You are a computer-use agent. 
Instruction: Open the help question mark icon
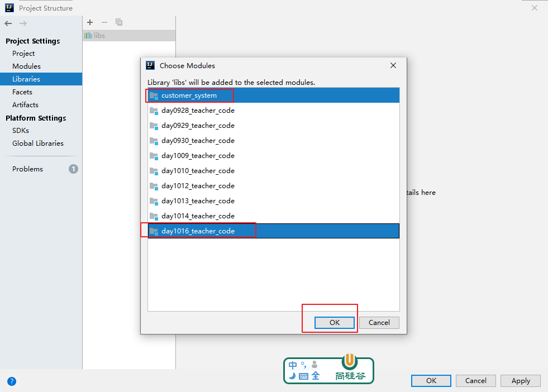[12, 381]
